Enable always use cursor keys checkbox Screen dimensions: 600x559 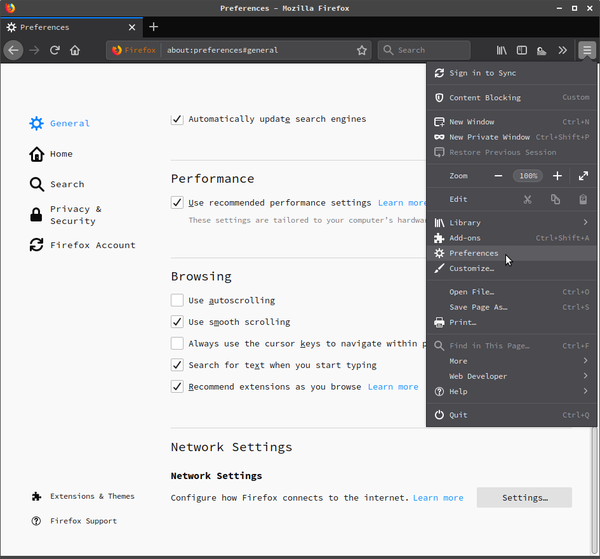tap(177, 344)
